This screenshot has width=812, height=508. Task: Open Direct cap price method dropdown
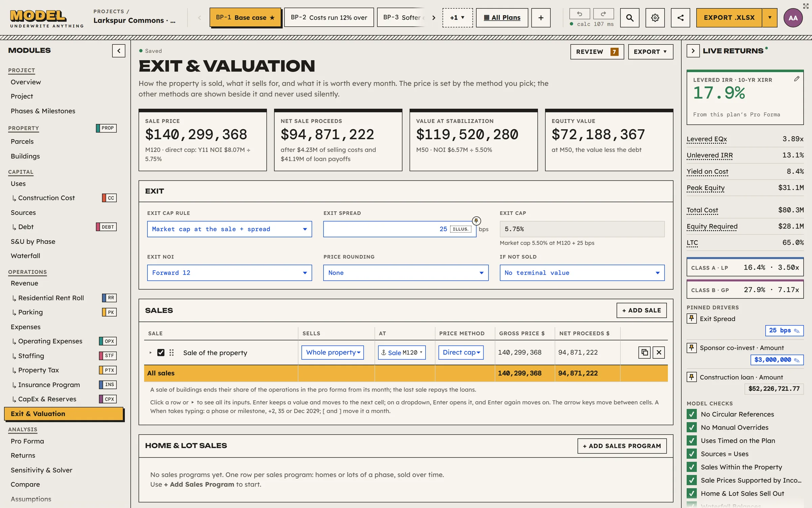pos(461,352)
